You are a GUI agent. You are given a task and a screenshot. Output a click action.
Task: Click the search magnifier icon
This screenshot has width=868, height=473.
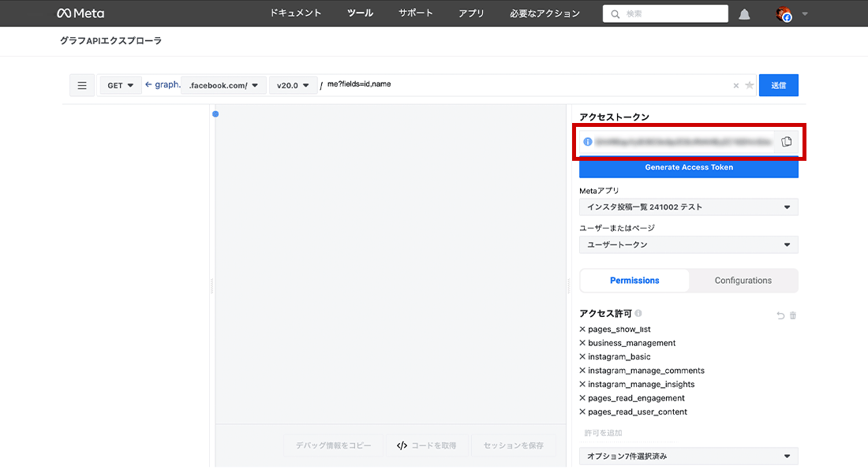tap(615, 14)
